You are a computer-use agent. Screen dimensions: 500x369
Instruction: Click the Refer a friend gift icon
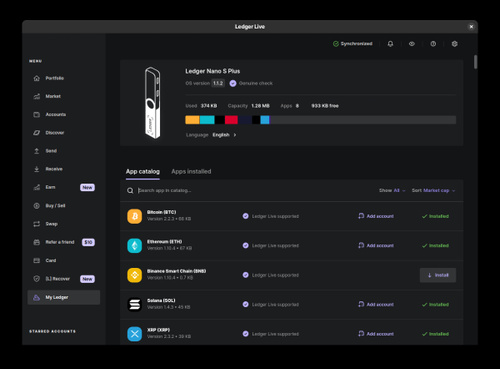(x=37, y=242)
